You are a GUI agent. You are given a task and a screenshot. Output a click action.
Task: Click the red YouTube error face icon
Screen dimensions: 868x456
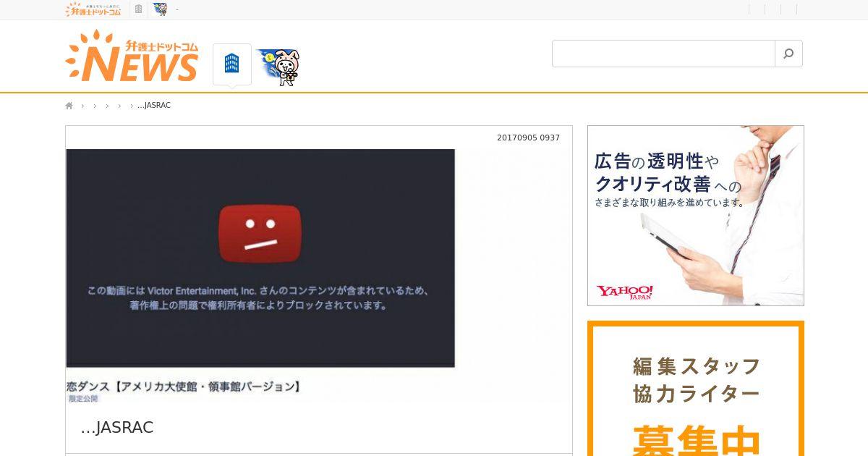[260, 234]
